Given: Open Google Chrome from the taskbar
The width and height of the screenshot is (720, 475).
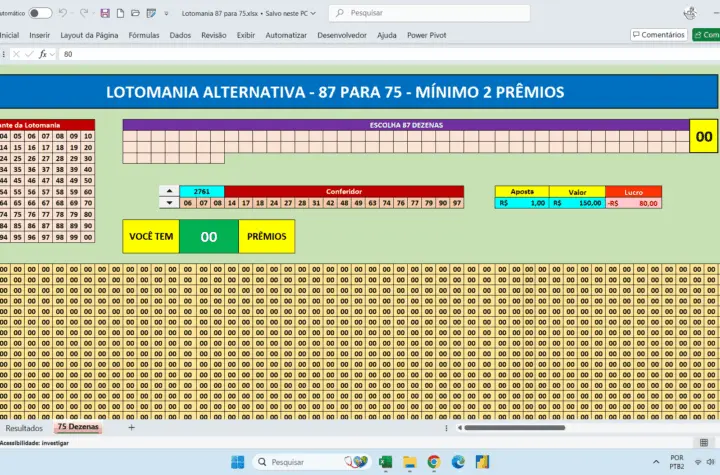Looking at the screenshot, I should pyautogui.click(x=433, y=462).
